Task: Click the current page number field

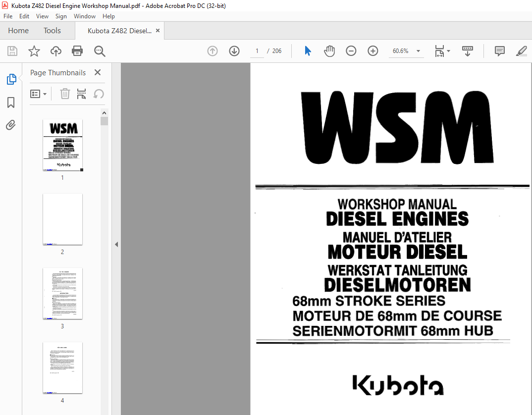Action: click(257, 51)
